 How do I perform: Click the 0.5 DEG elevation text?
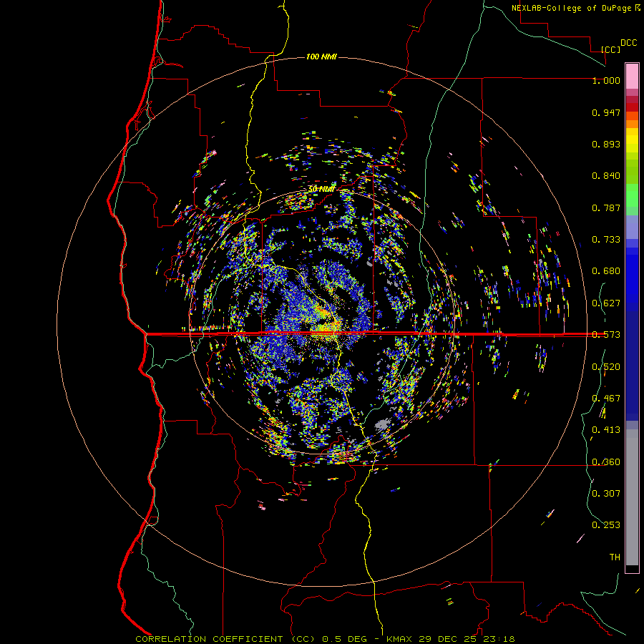[343, 639]
